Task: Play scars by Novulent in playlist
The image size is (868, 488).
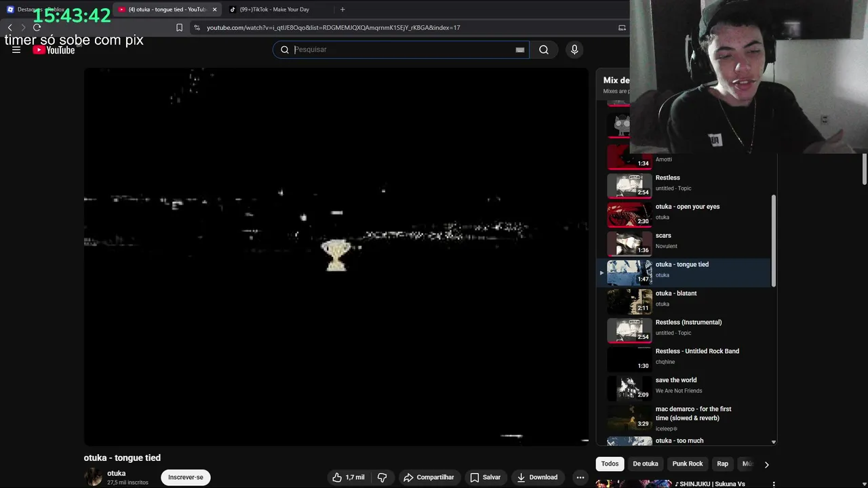Action: tap(685, 243)
